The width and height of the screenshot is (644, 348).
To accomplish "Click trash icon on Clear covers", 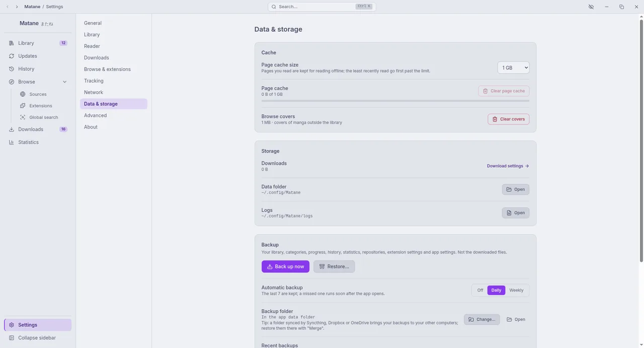I will point(495,119).
